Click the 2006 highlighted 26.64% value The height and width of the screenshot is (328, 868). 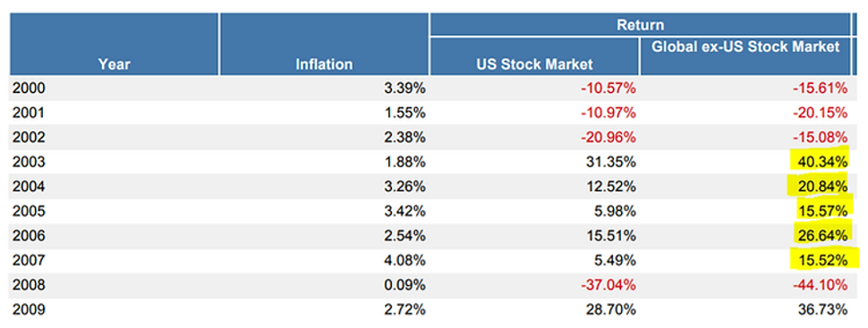click(x=821, y=236)
